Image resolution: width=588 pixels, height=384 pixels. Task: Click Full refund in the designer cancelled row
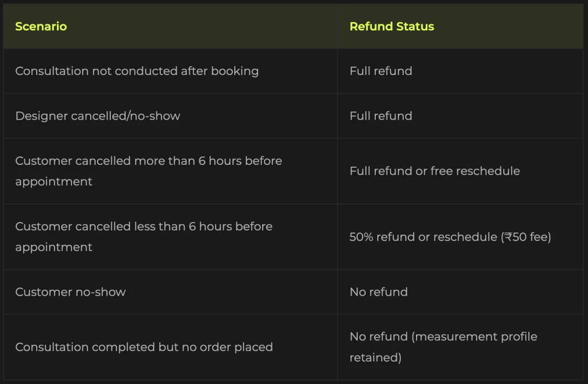[381, 116]
